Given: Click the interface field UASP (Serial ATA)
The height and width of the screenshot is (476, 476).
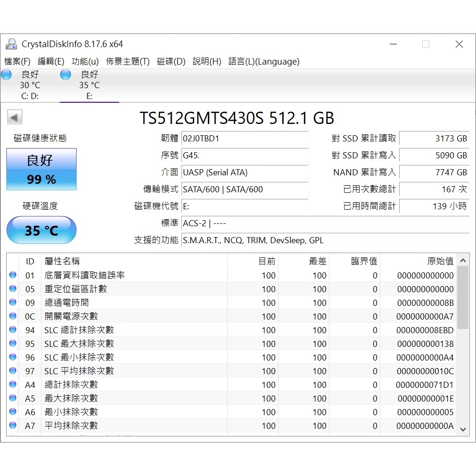Looking at the screenshot, I should [245, 172].
